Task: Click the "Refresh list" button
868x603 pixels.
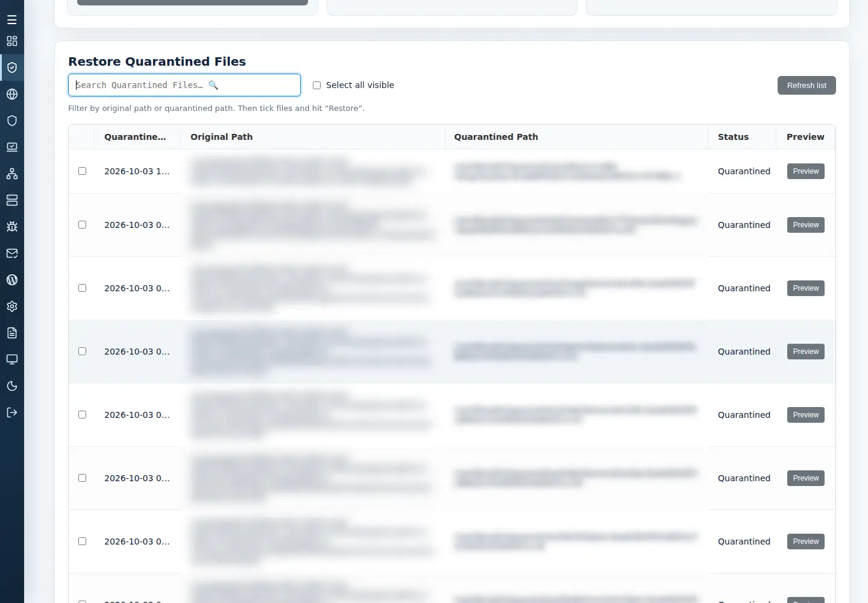Action: coord(807,86)
